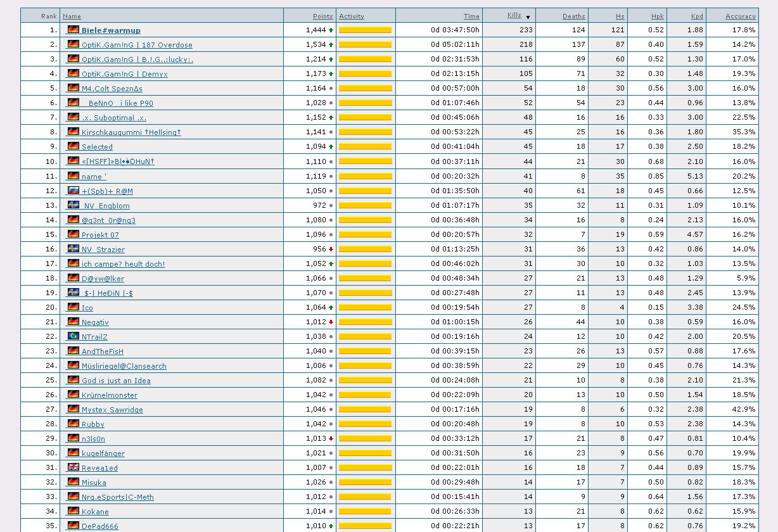Click the Swedish flag beside $-| HeÐiN |-$
The width and height of the screenshot is (778, 532).
coord(73,293)
